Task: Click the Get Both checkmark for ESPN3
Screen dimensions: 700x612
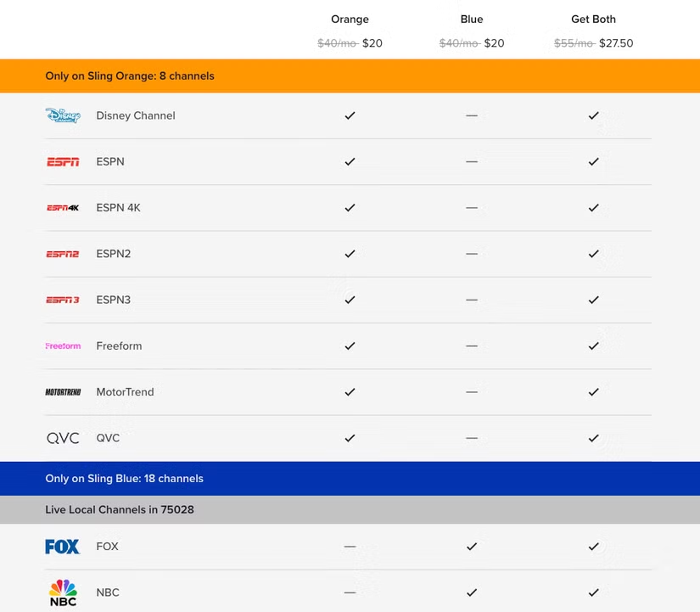Action: pyautogui.click(x=594, y=300)
